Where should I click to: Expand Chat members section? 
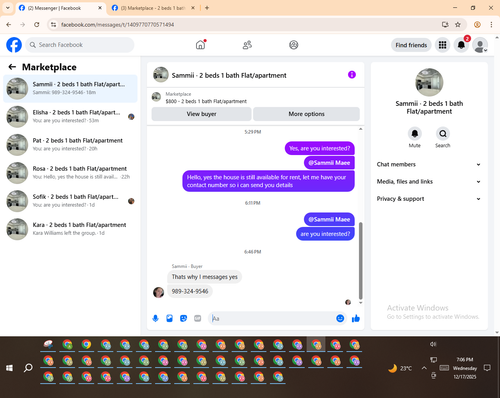pyautogui.click(x=429, y=164)
